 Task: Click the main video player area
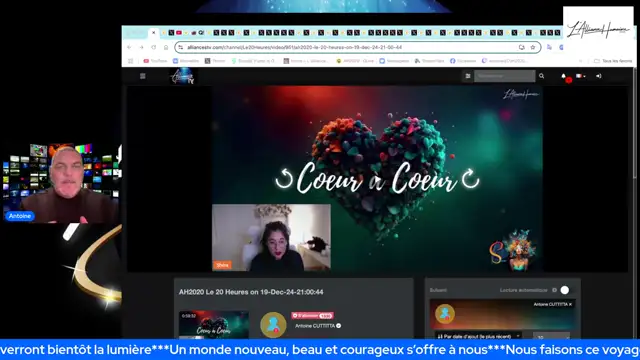377,178
